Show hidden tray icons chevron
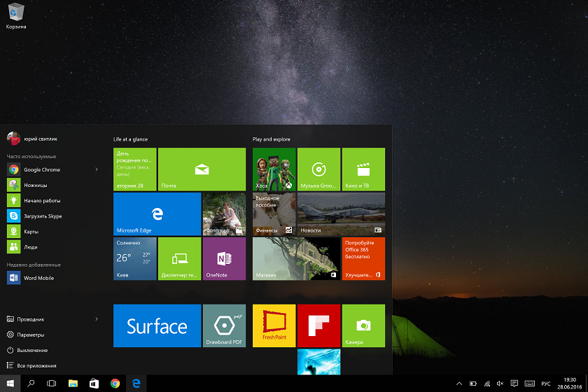 (x=459, y=384)
